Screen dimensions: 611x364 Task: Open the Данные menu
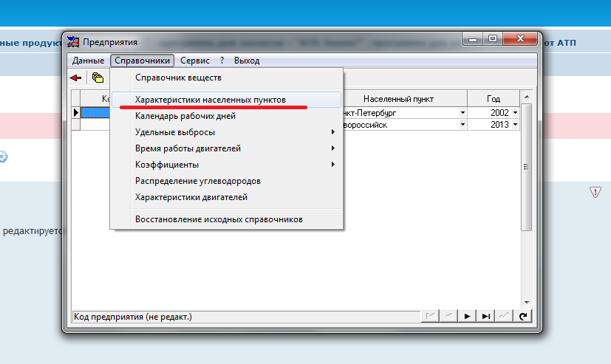click(x=88, y=61)
